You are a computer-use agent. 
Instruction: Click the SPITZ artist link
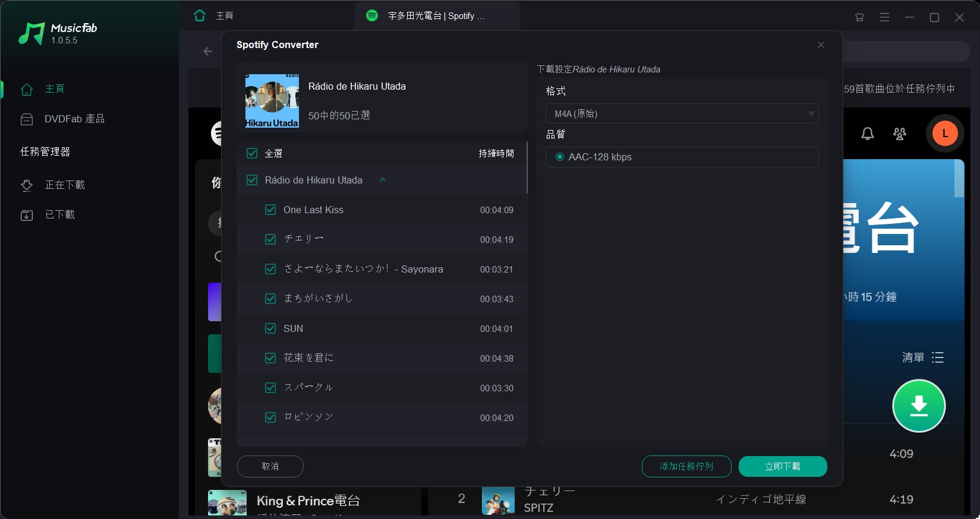538,508
